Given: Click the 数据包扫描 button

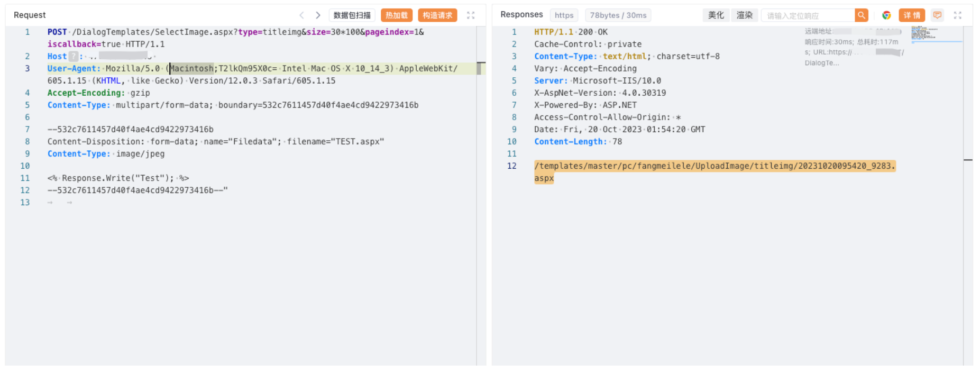Looking at the screenshot, I should [x=352, y=15].
